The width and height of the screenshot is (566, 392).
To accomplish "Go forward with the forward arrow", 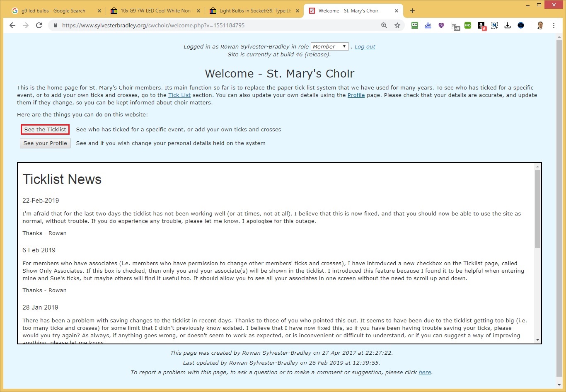I will (26, 25).
